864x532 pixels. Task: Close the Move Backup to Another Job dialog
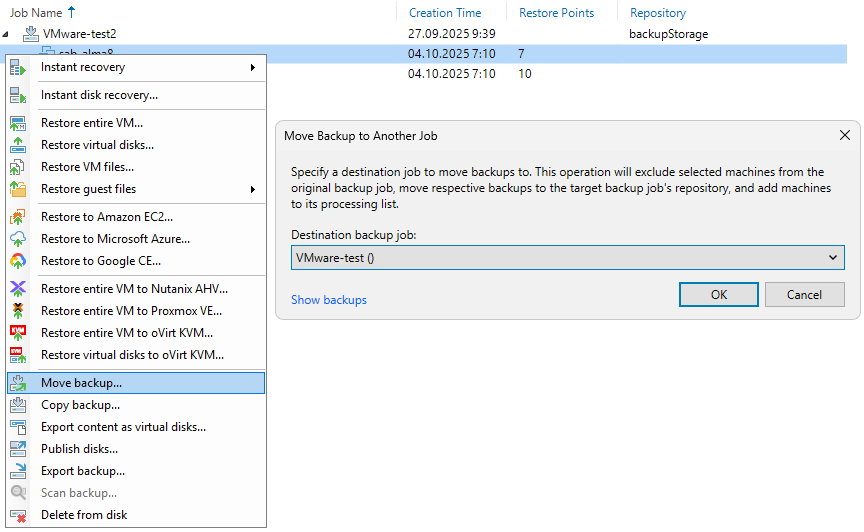[x=845, y=135]
